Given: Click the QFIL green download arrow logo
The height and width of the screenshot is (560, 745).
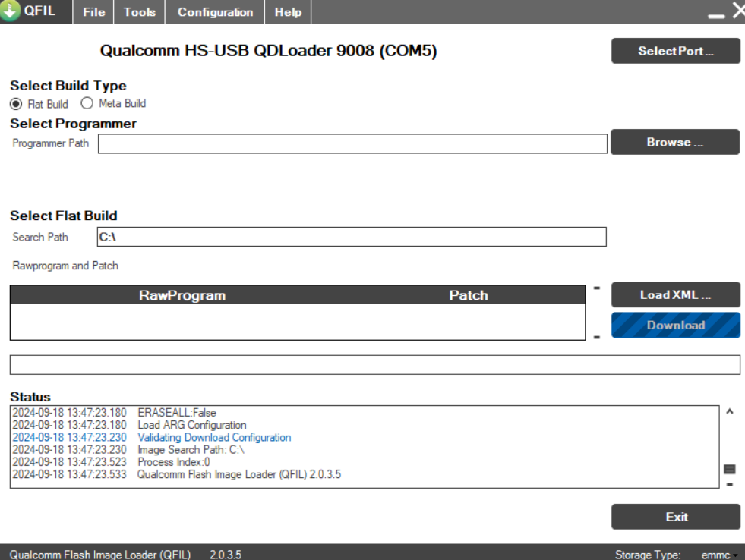Looking at the screenshot, I should pos(10,10).
